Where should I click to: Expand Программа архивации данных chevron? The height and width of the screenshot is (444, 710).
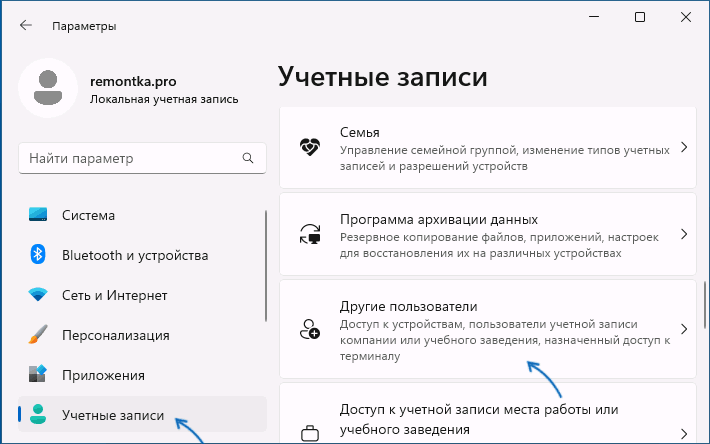(684, 234)
